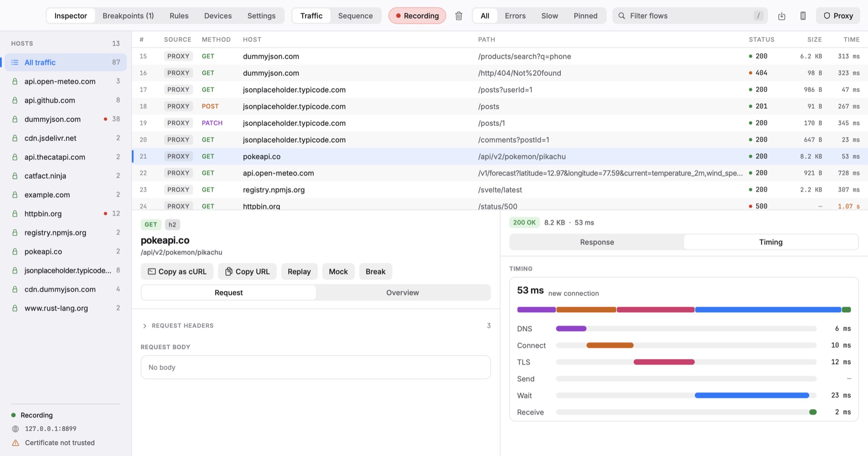The image size is (868, 456).
Task: Open the Devices tab
Action: pyautogui.click(x=218, y=16)
